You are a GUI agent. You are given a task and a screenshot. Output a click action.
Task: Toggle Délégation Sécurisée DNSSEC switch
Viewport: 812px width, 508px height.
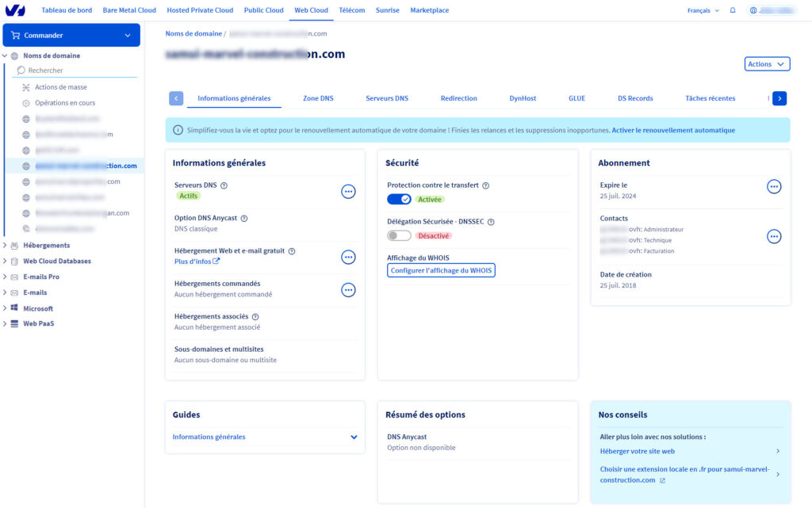(x=399, y=236)
